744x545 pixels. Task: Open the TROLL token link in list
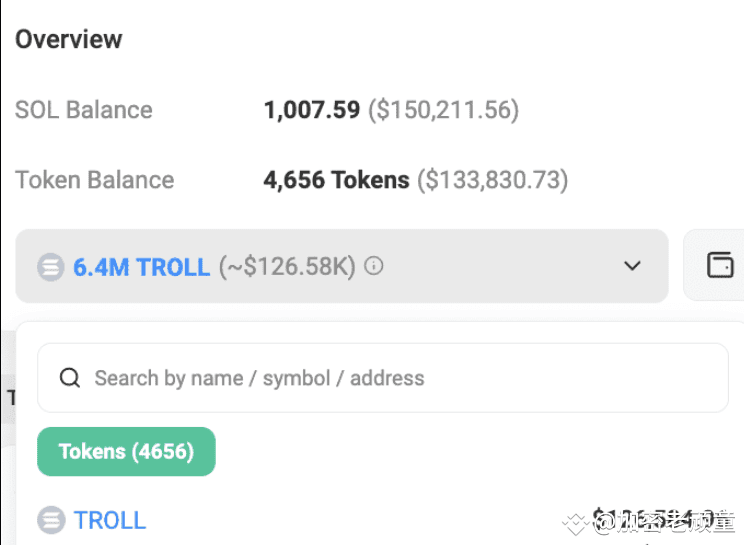[x=110, y=520]
